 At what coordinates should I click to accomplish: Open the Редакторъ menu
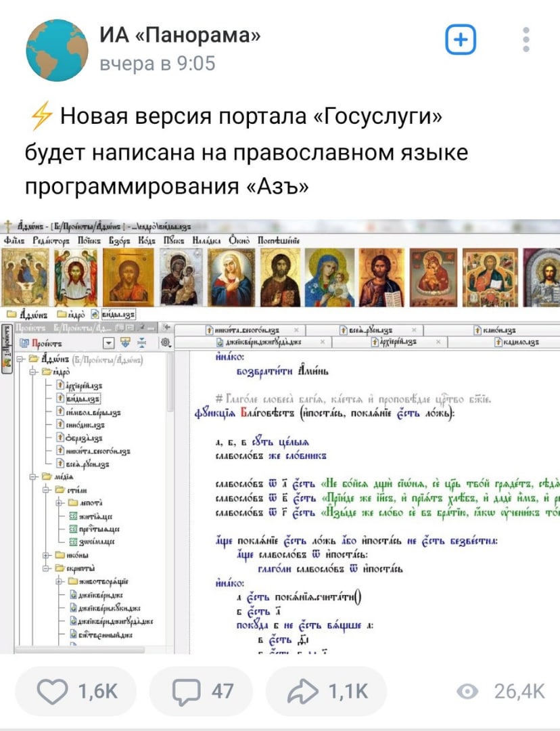51,240
